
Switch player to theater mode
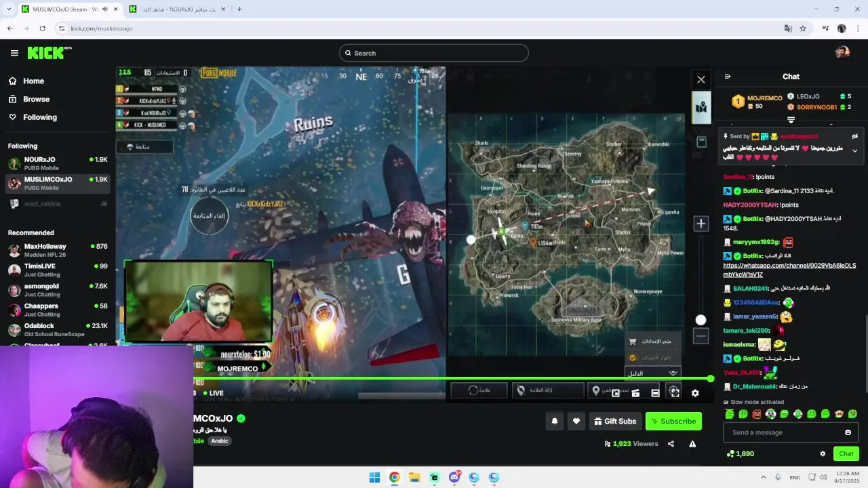[655, 393]
